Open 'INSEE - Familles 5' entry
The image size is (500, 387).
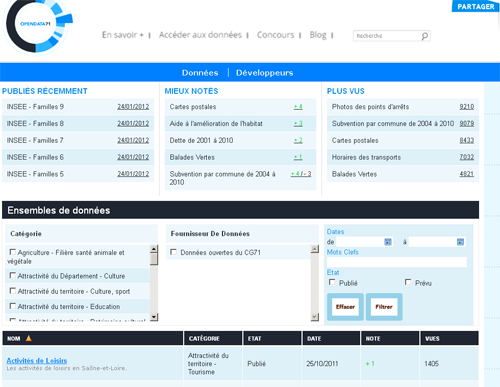pos(35,174)
